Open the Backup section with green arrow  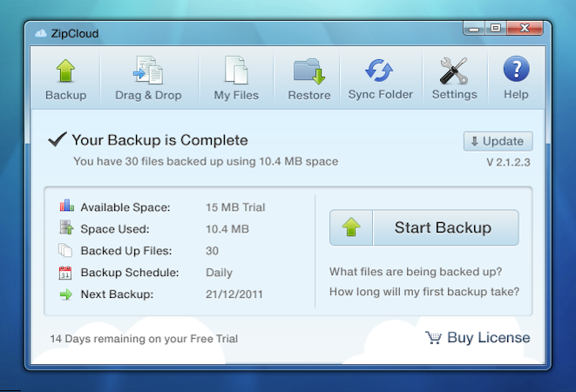click(x=65, y=71)
